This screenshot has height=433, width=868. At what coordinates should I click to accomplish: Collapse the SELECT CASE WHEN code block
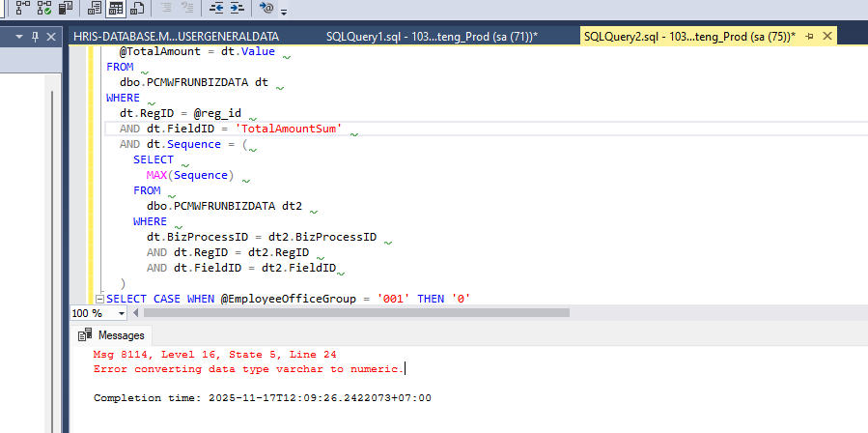pyautogui.click(x=98, y=299)
